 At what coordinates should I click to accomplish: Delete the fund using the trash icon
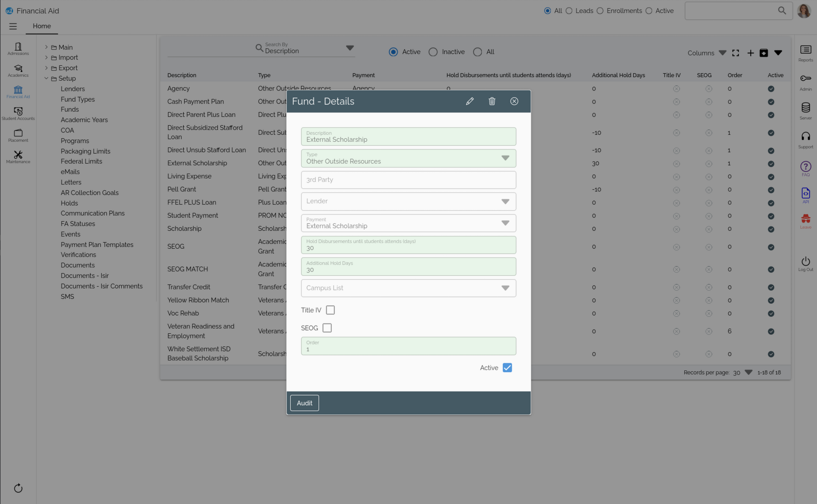point(492,101)
